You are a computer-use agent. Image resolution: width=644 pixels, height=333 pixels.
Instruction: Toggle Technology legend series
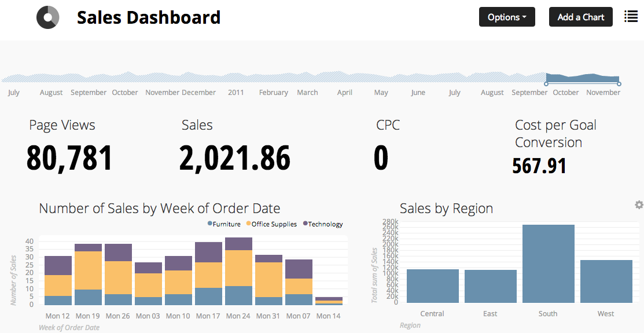pos(322,224)
